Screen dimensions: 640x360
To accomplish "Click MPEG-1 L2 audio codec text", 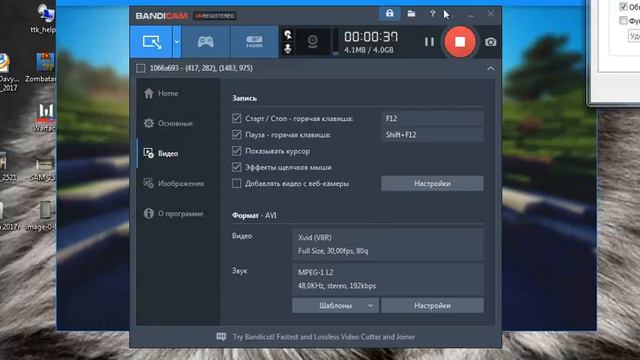I will pyautogui.click(x=316, y=272).
